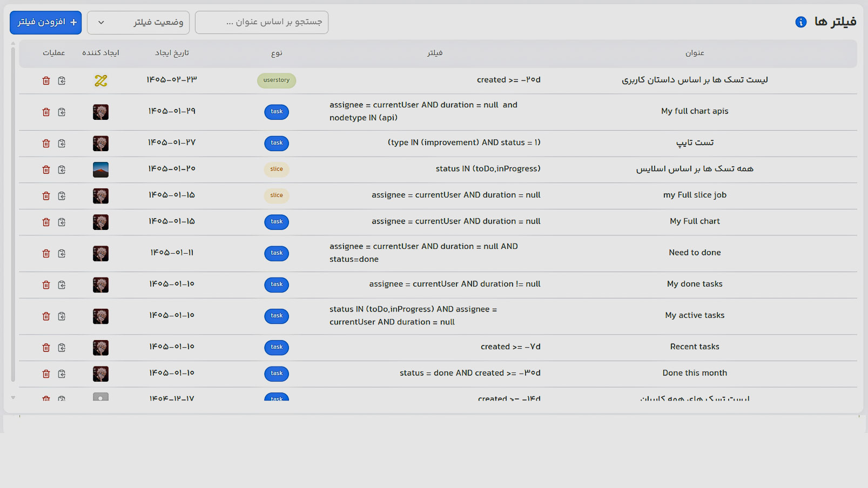The height and width of the screenshot is (488, 868).
Task: Copy the 'Done this month' filter
Action: [62, 374]
